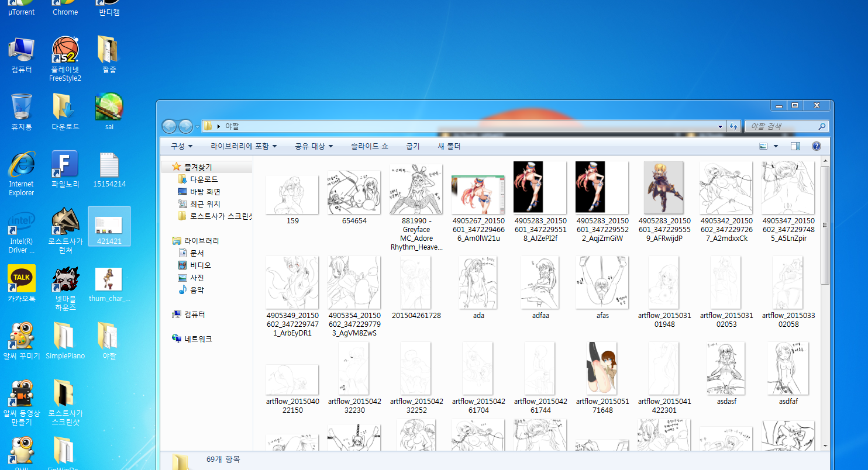
Task: Open 바탕 화면 in navigation pane
Action: (x=205, y=191)
